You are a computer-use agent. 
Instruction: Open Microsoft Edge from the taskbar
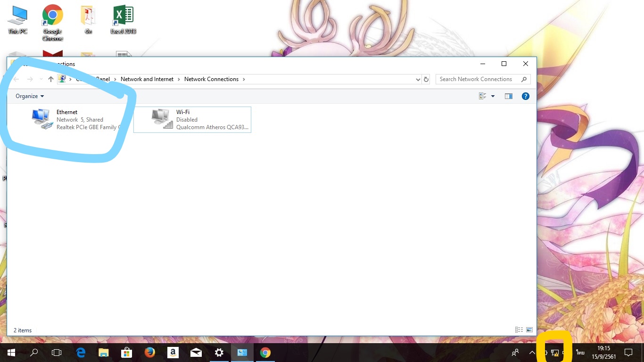point(81,352)
